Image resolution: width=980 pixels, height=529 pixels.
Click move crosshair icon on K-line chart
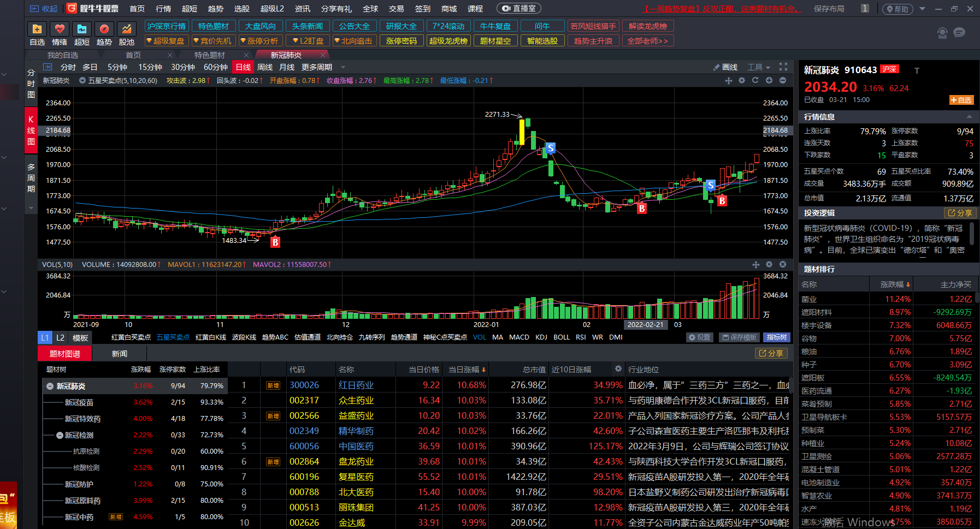[728, 81]
